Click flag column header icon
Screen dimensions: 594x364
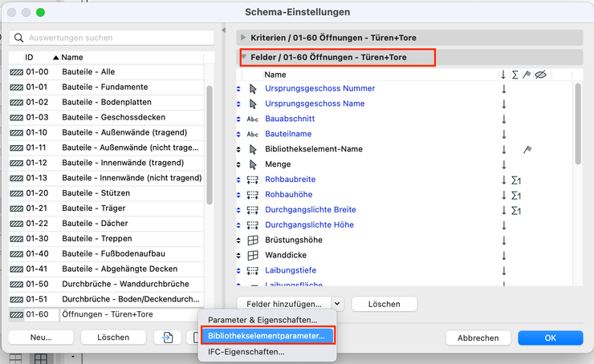tap(527, 75)
